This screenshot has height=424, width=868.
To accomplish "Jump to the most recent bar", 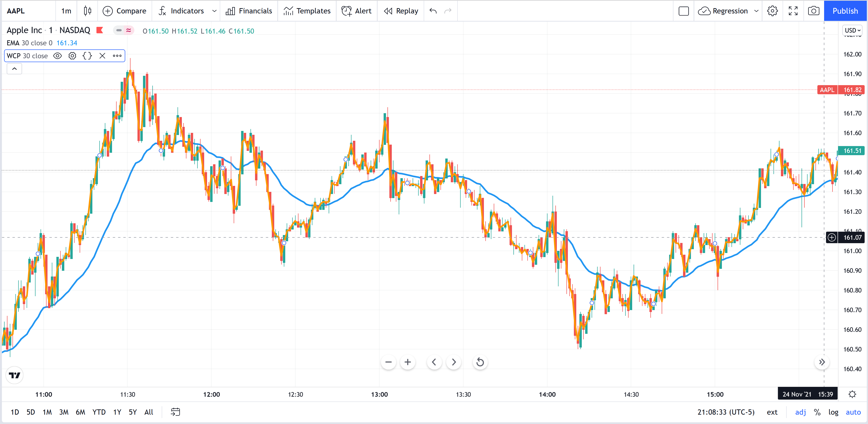I will [822, 362].
